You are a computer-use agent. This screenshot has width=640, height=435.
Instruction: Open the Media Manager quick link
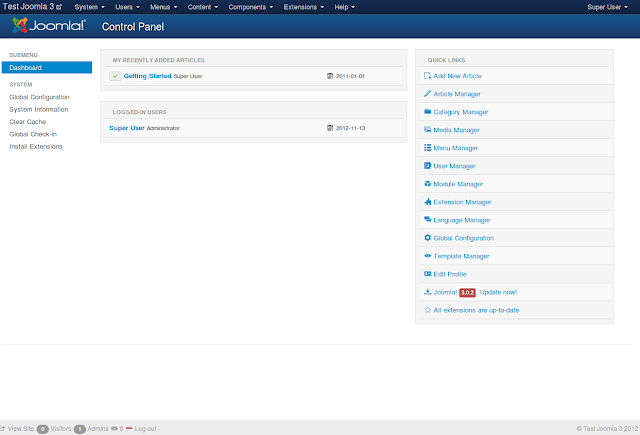(456, 130)
